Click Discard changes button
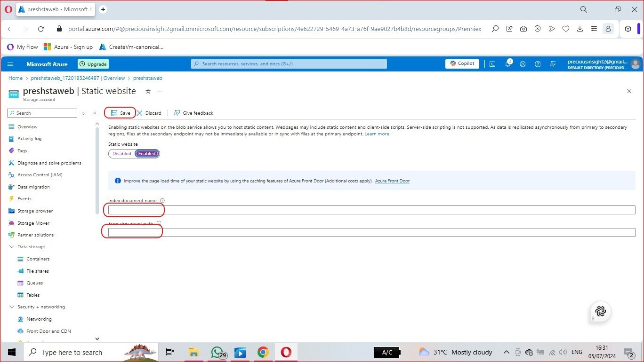Image resolution: width=644 pixels, height=362 pixels. coord(149,113)
